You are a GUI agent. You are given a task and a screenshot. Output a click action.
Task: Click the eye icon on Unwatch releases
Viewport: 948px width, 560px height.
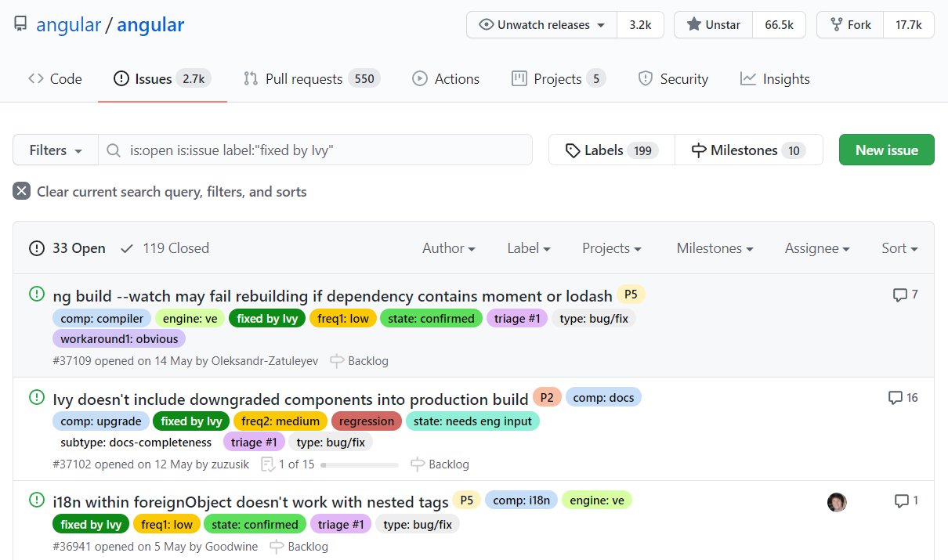coord(487,25)
